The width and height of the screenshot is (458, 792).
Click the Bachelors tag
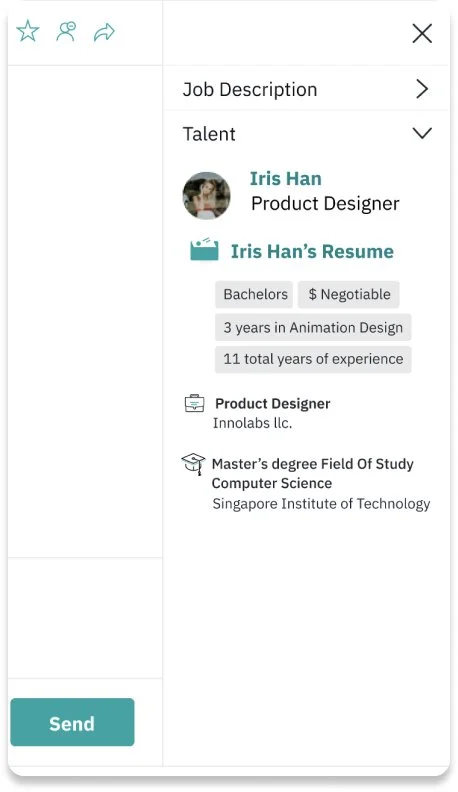(254, 294)
